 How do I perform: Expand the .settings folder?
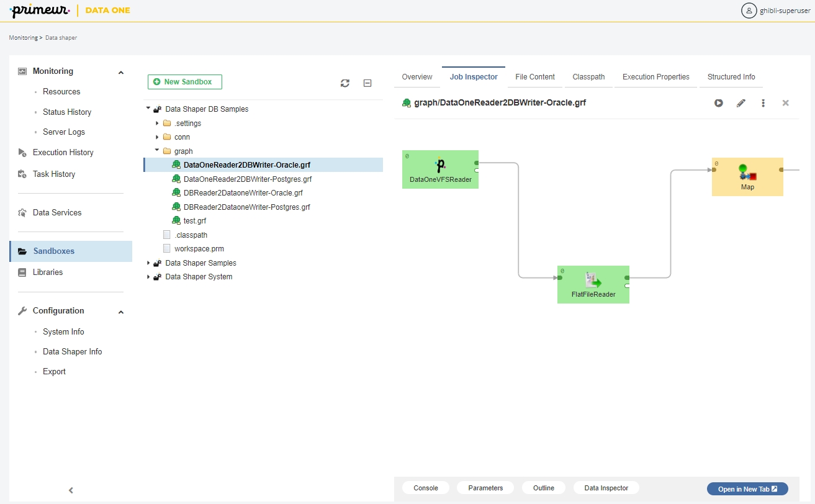pyautogui.click(x=158, y=124)
